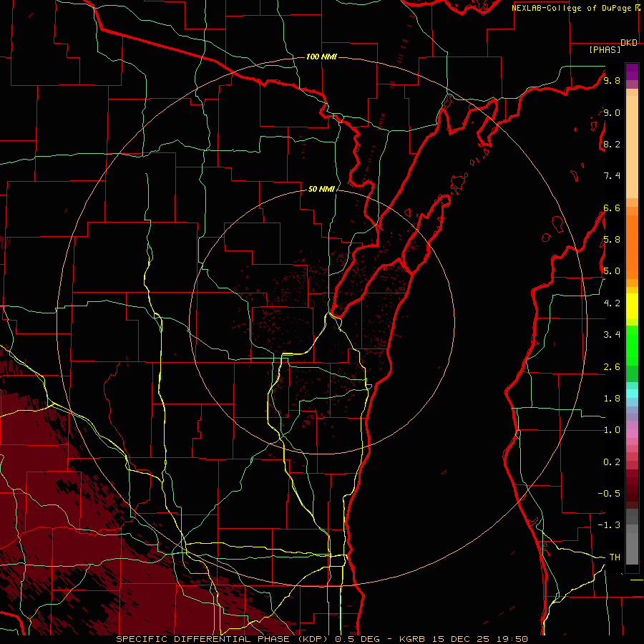
Task: Select the 0.2 legend value
Action: 612,462
